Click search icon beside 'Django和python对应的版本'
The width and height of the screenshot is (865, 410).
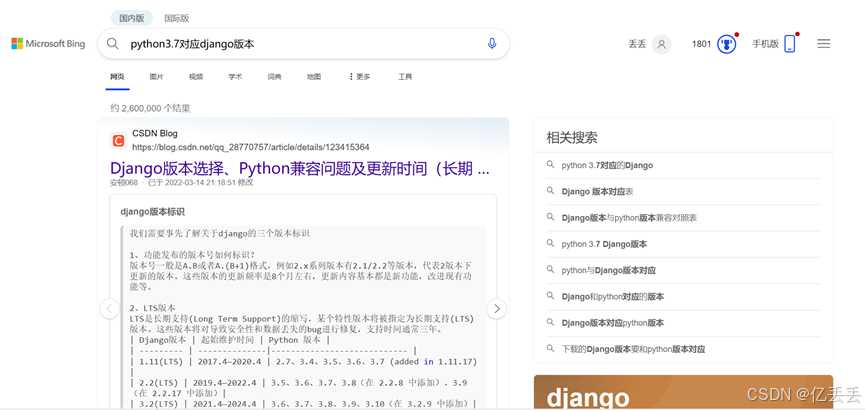point(550,296)
